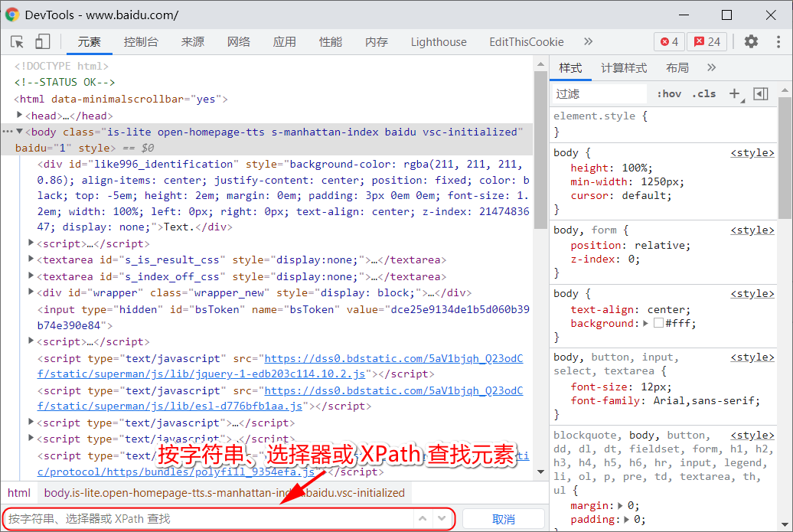Image resolution: width=793 pixels, height=532 pixels.
Task: Open style source link for body height rule
Action: pyautogui.click(x=752, y=153)
